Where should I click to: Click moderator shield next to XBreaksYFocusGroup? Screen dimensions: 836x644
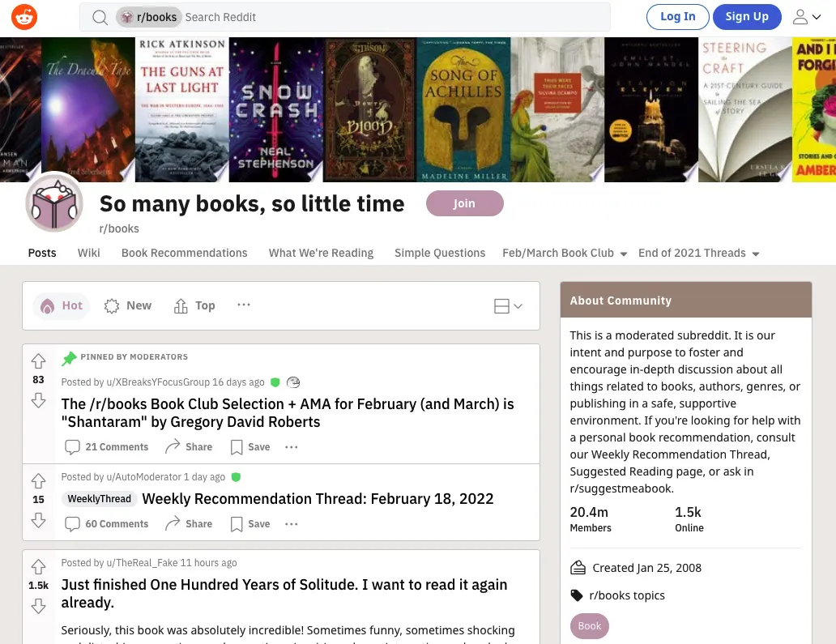coord(275,382)
